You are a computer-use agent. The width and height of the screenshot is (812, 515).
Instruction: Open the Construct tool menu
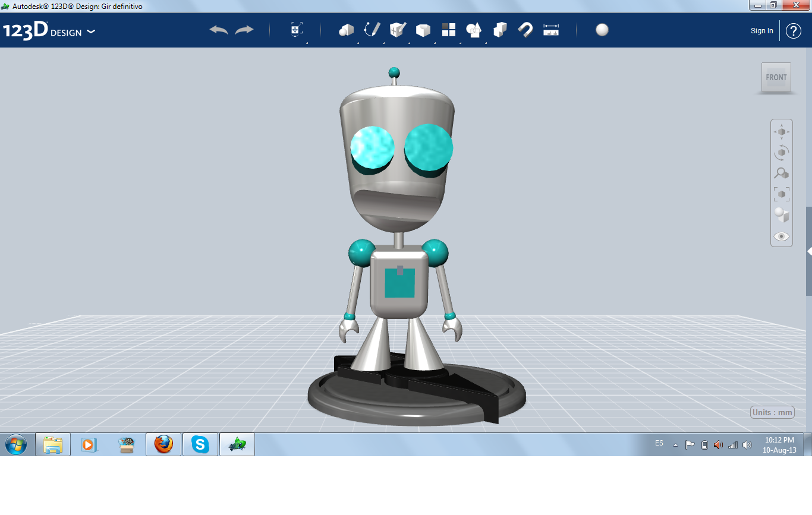click(398, 30)
